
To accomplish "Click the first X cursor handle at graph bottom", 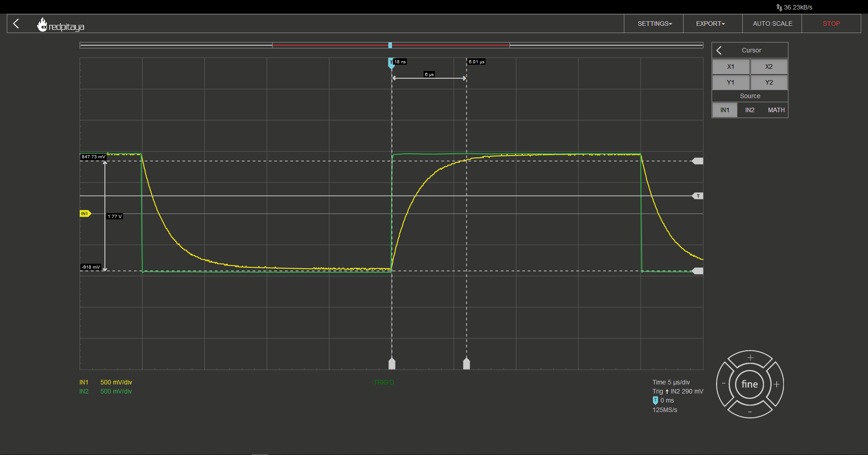I will click(392, 363).
